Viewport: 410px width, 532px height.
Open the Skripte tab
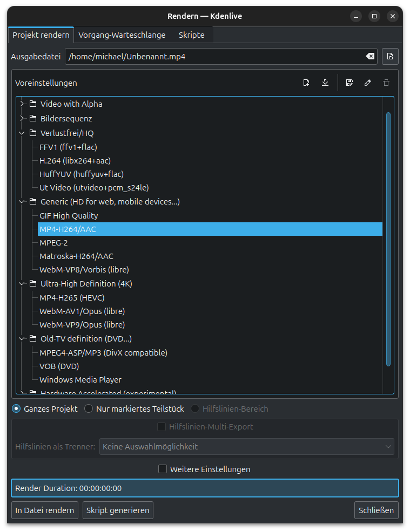click(x=191, y=35)
